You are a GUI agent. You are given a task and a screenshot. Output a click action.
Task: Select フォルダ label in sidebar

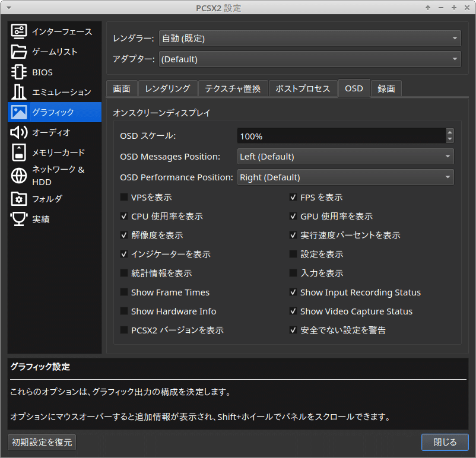tap(47, 199)
